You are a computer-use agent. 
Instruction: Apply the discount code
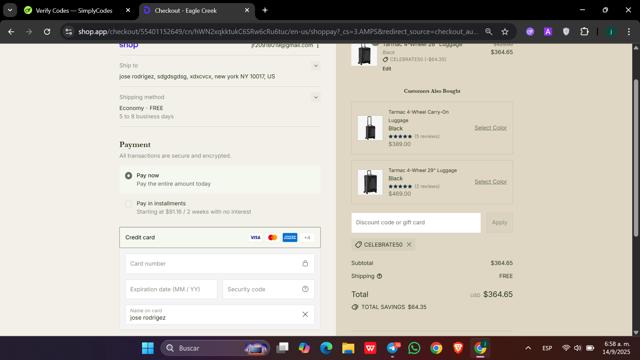pos(499,222)
